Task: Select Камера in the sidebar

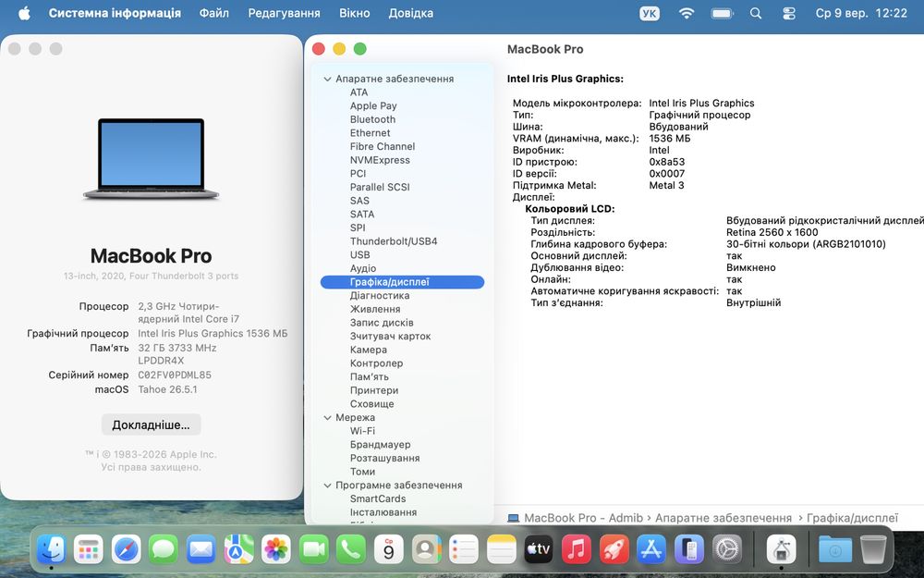Action: click(x=369, y=350)
